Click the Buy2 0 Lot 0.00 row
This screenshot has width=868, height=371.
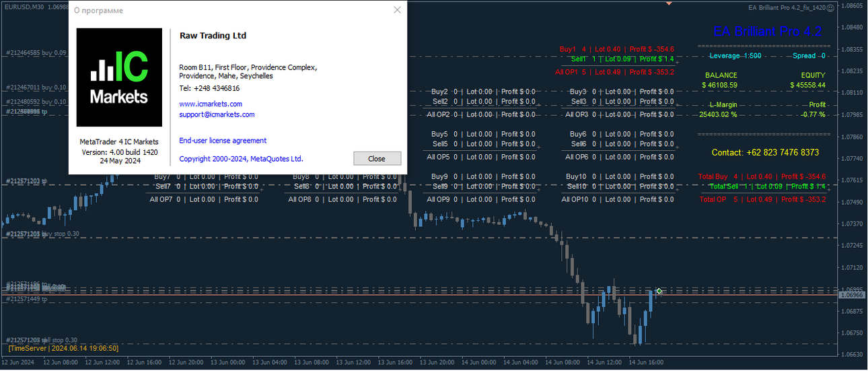[483, 92]
